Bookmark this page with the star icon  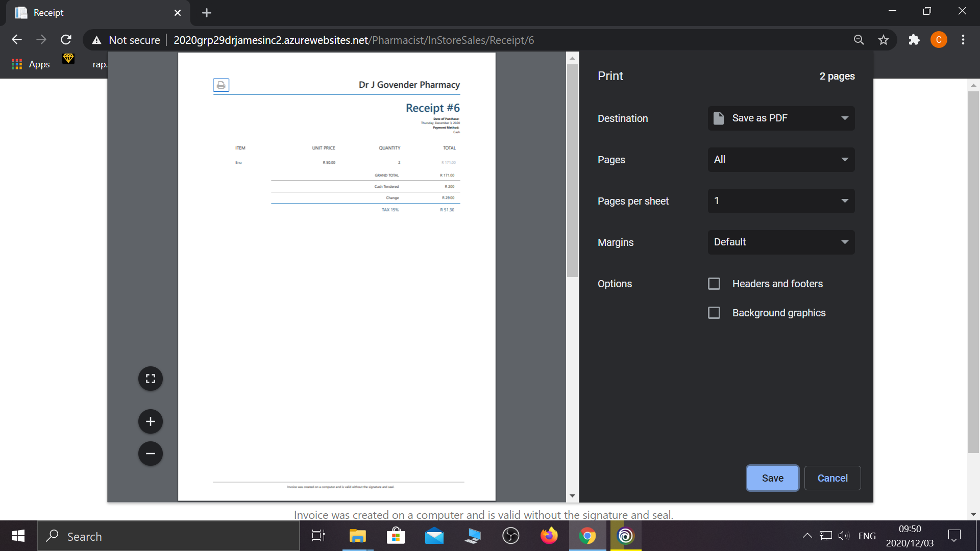[x=884, y=40]
